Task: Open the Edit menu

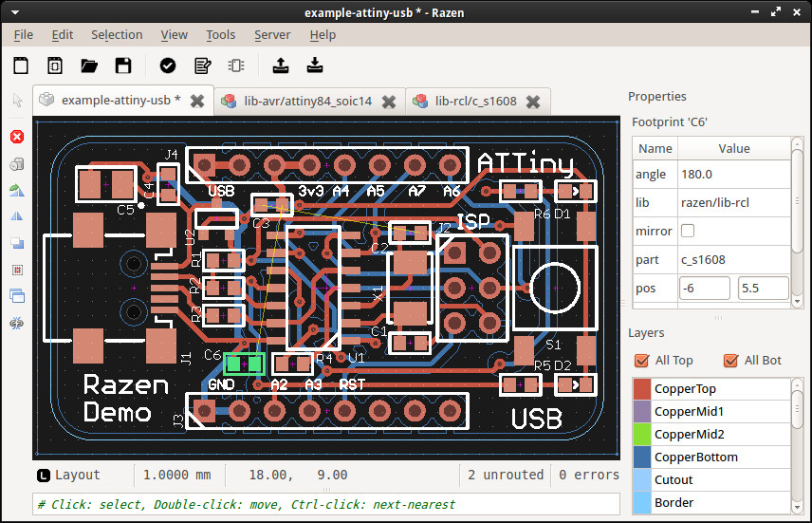Action: point(63,35)
